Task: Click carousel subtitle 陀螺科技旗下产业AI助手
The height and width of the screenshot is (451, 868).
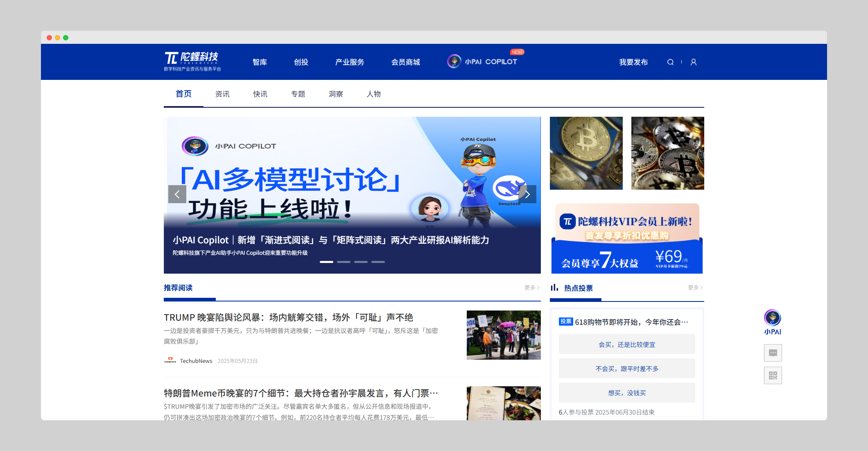Action: (240, 253)
